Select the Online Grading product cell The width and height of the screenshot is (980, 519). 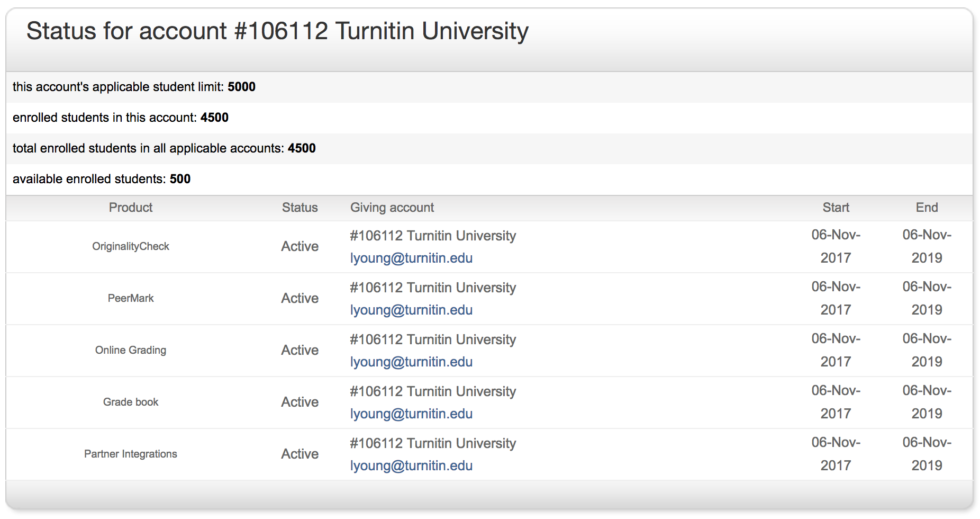[x=131, y=350]
